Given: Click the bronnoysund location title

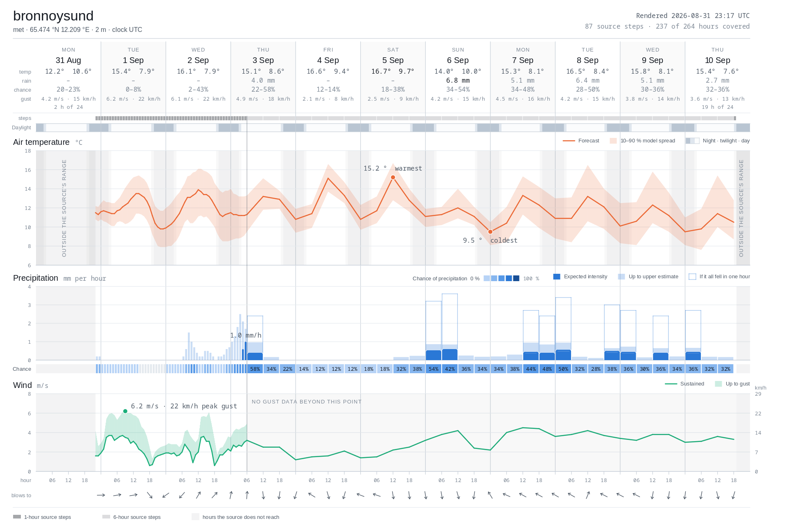Looking at the screenshot, I should point(53,16).
